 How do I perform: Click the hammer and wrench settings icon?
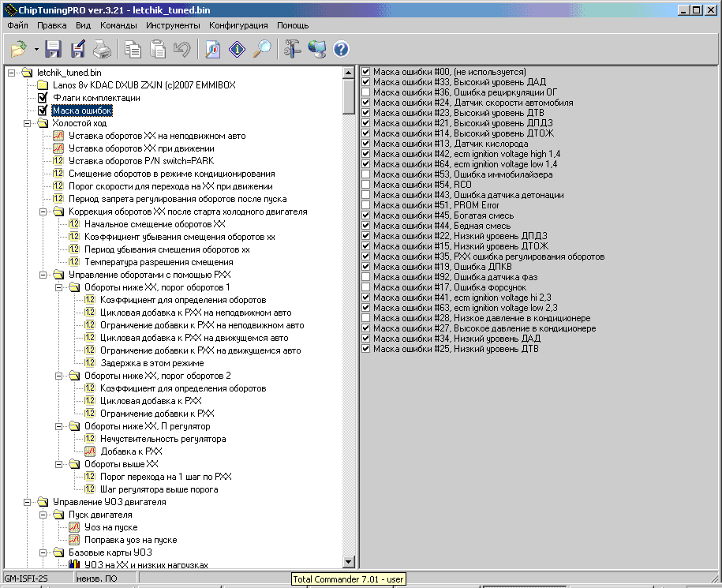(x=293, y=50)
